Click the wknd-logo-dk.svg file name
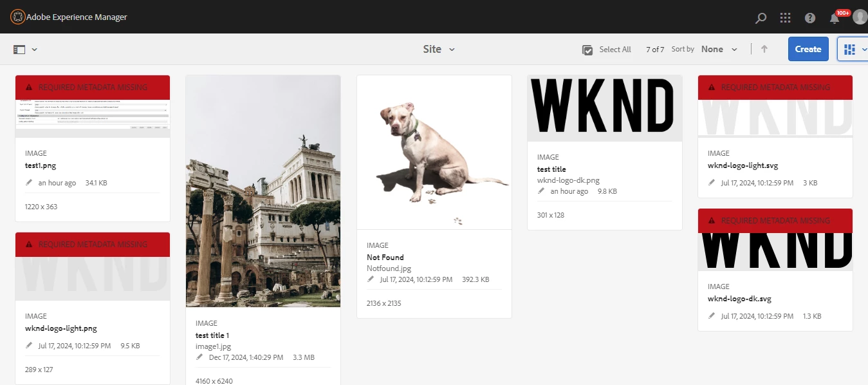This screenshot has width=868, height=385. (x=739, y=299)
